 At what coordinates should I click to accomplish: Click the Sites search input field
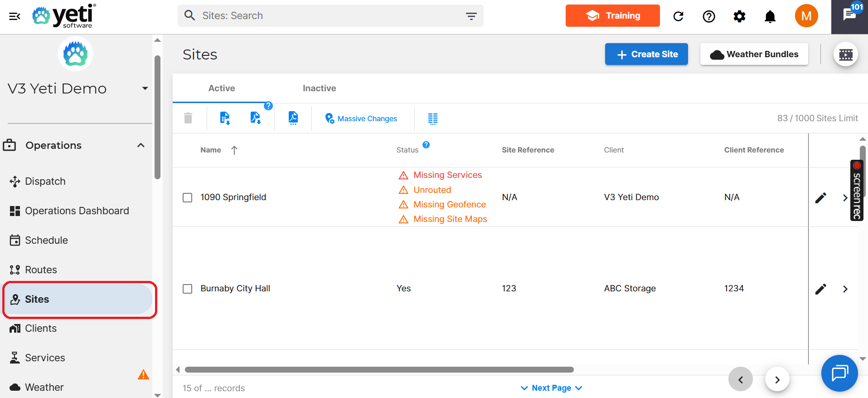tap(326, 16)
